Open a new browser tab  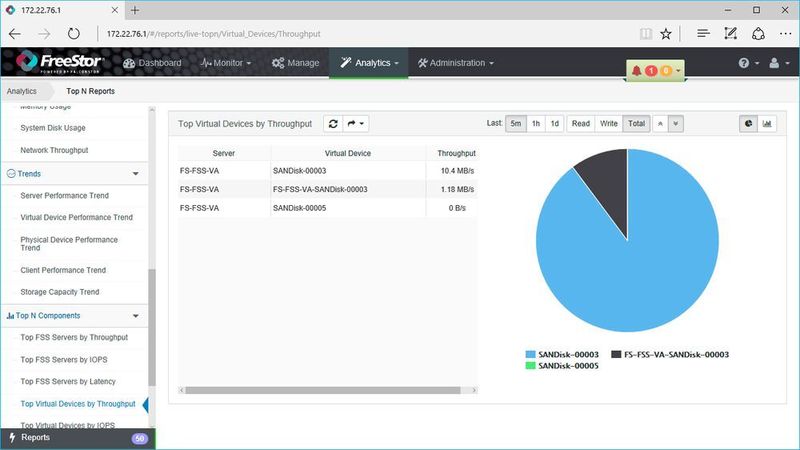135,10
